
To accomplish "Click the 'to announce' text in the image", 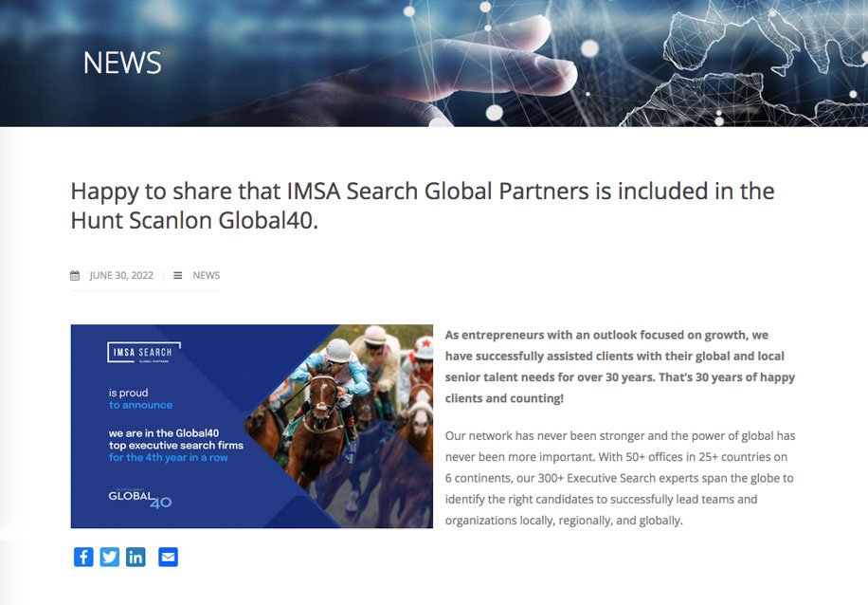I will (x=140, y=405).
